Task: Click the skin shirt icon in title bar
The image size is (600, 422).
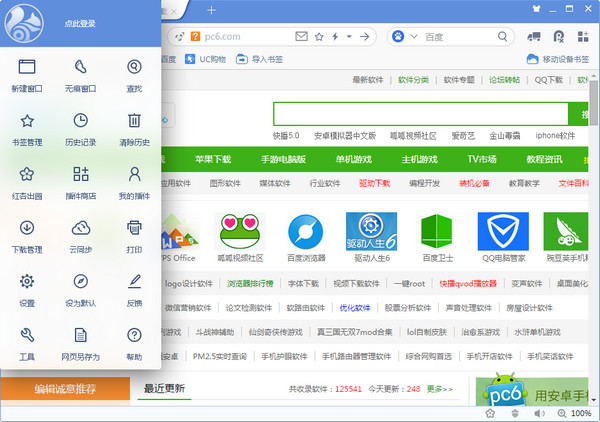Action: tap(536, 8)
